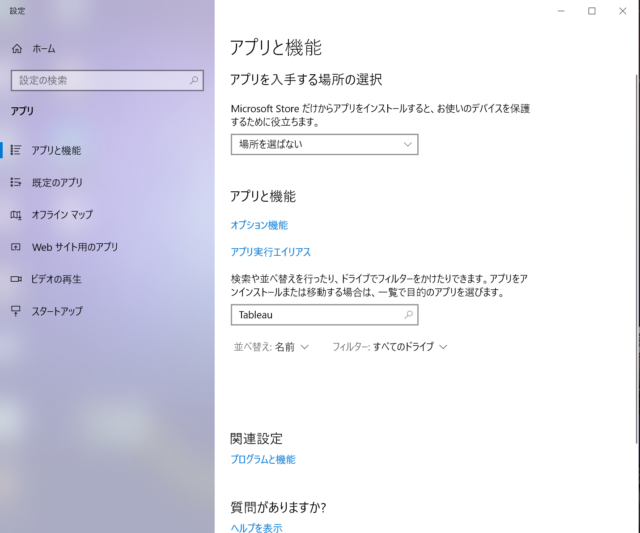Image resolution: width=640 pixels, height=533 pixels.
Task: Click the スタートアップ icon in sidebar
Action: coord(16,311)
